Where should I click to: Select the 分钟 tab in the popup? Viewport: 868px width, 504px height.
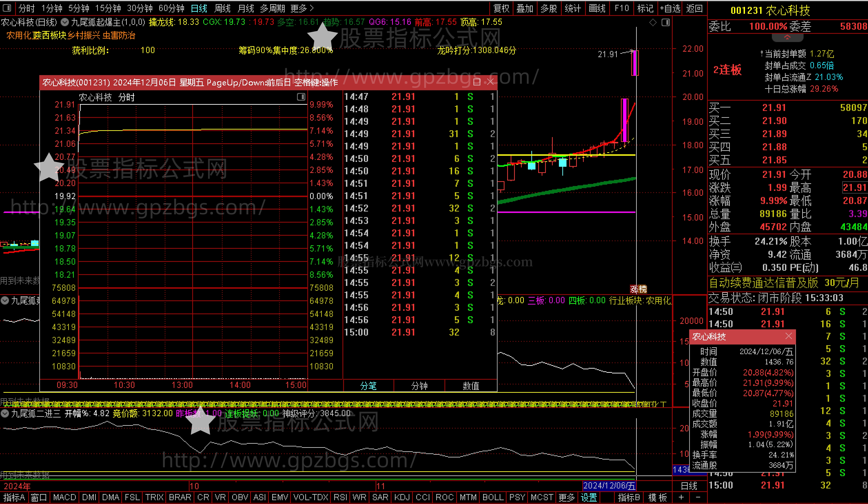pos(419,386)
